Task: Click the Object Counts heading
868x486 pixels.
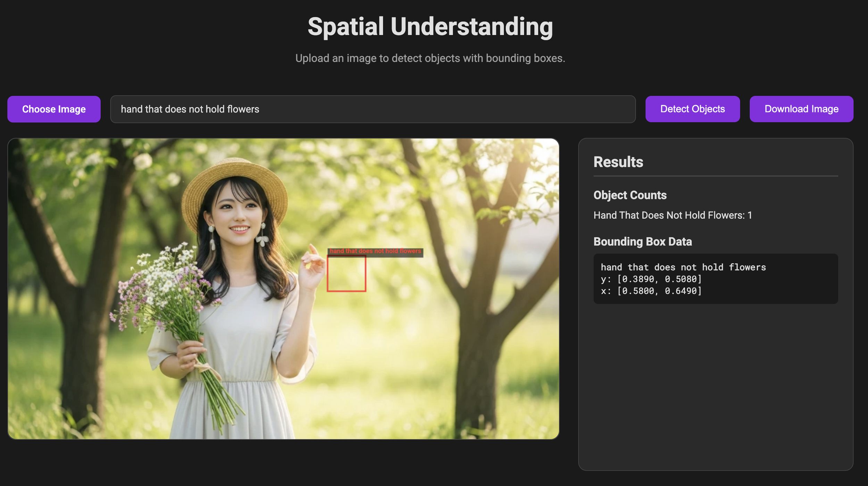Action: (x=629, y=195)
